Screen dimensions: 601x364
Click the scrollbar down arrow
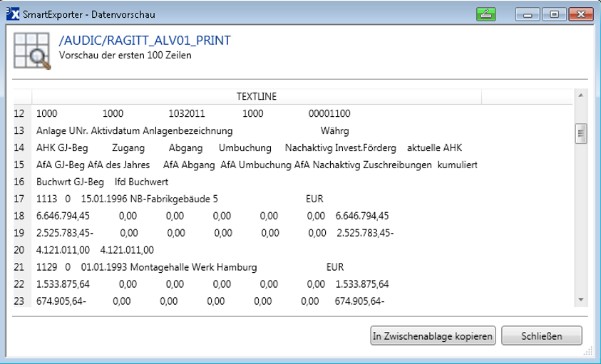coord(581,300)
